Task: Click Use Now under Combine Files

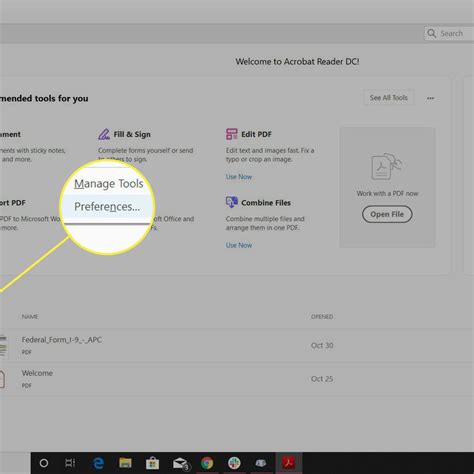Action: pyautogui.click(x=239, y=245)
